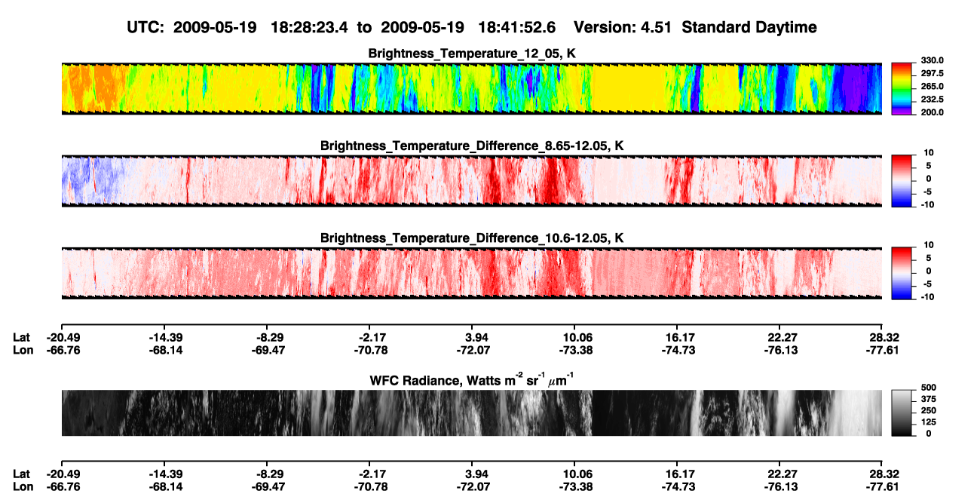Click the red-blue colorbar of the 10.6-12.05 panel
The height and width of the screenshot is (503, 980).
(x=902, y=272)
